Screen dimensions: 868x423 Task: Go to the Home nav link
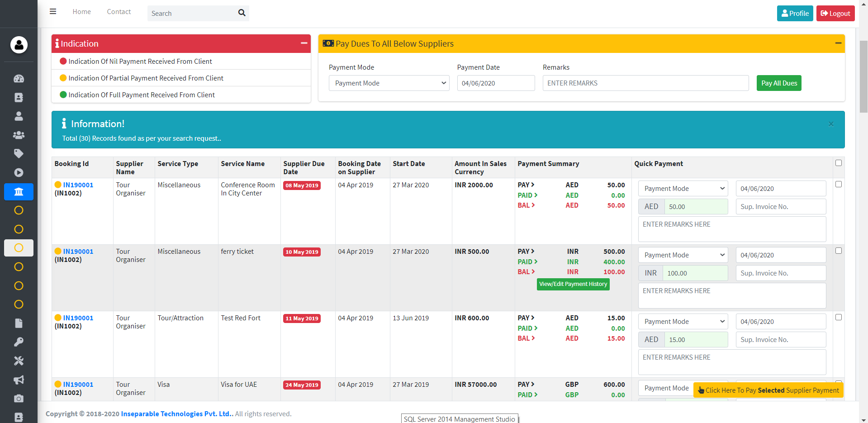click(81, 12)
